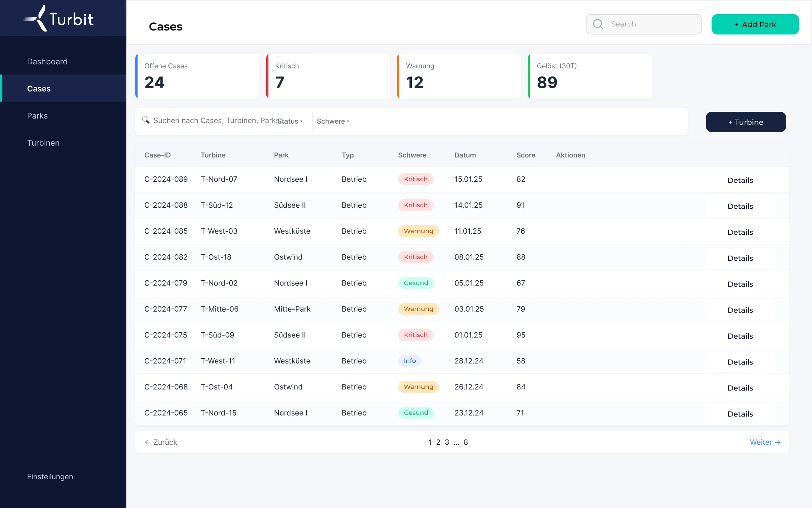Click the Add Park button
This screenshot has height=508, width=812.
tap(755, 24)
